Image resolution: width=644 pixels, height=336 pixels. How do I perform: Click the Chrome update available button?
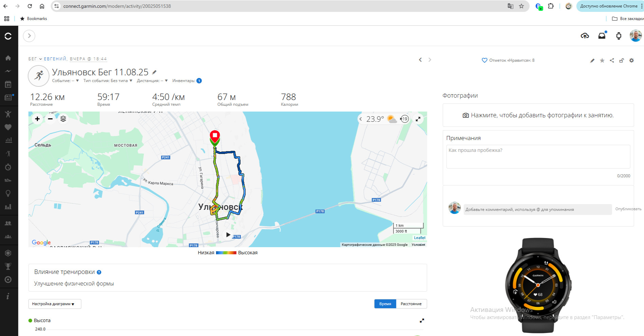(x=609, y=6)
